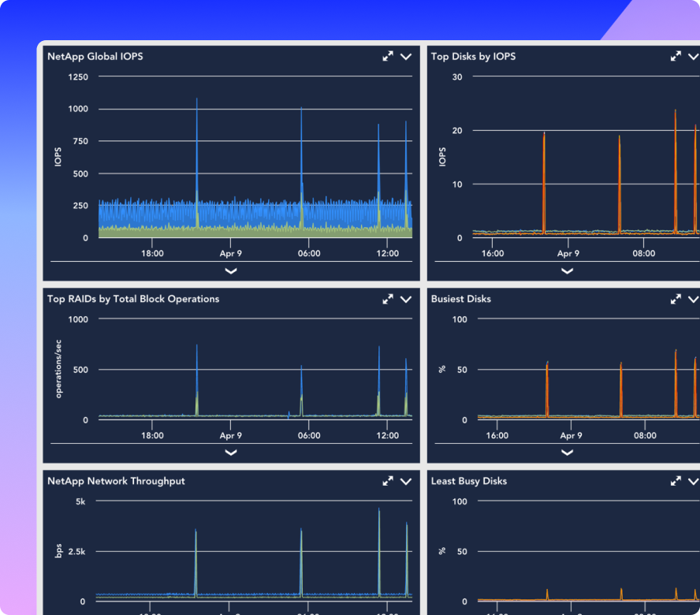Click the '30' y-axis value in Top Disks
The width and height of the screenshot is (700, 615).
[x=457, y=76]
